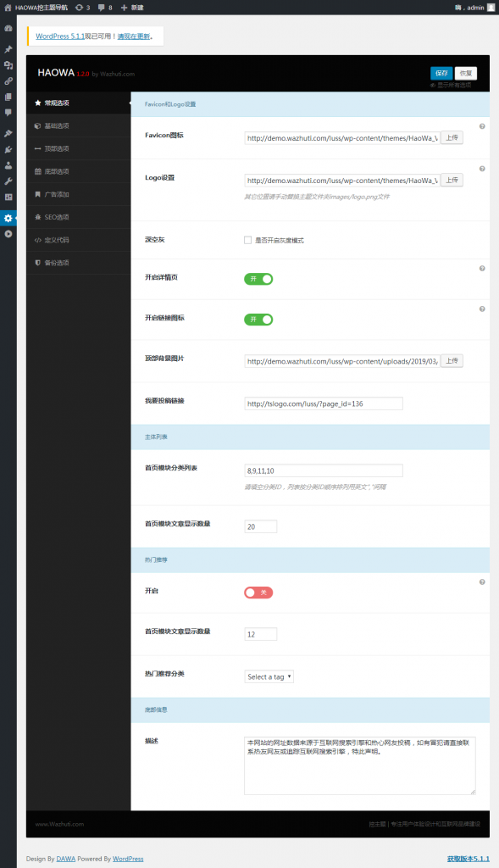Screen dimensions: 499x868
Task: Switch to the 广告添加 tab
Action: pos(79,194)
